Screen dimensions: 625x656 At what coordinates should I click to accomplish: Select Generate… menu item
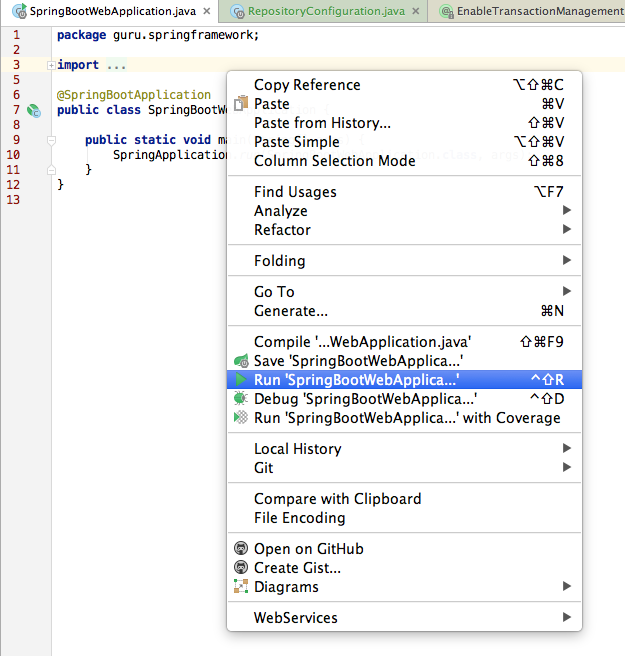click(404, 311)
